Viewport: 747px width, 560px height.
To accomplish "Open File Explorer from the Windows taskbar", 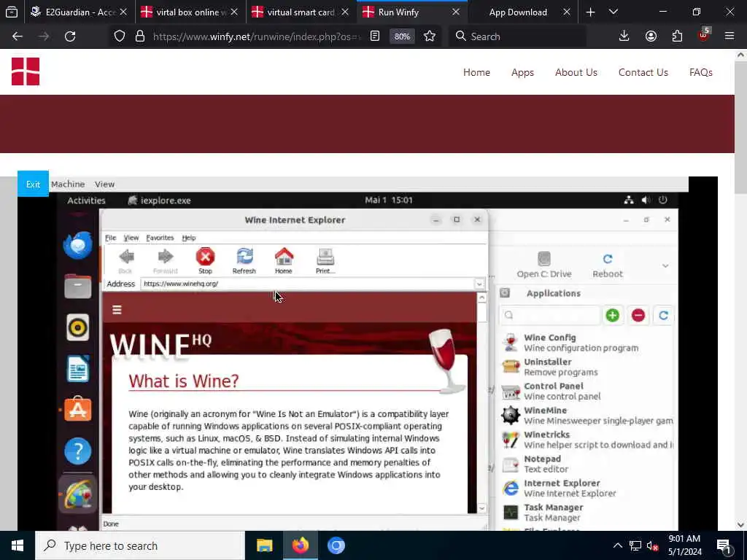I will pos(264,545).
